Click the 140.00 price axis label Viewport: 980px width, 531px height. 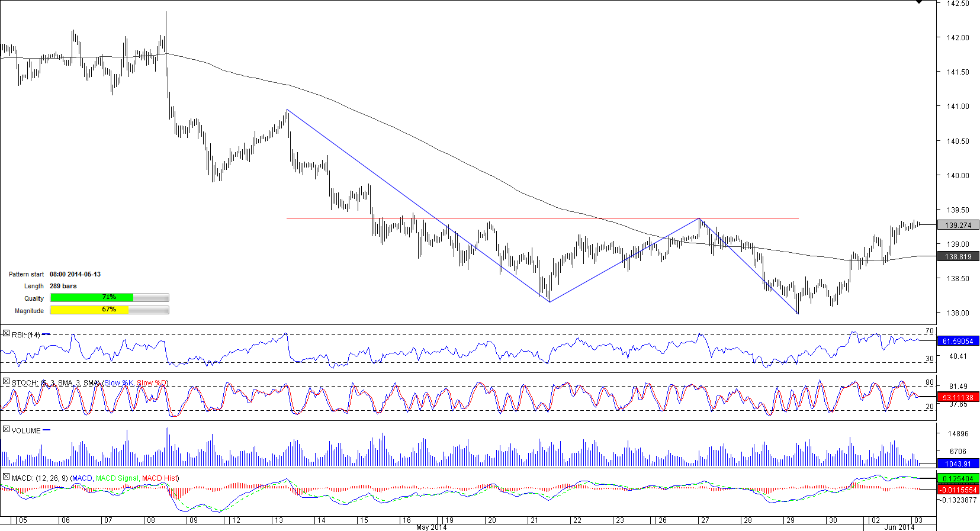(x=957, y=175)
